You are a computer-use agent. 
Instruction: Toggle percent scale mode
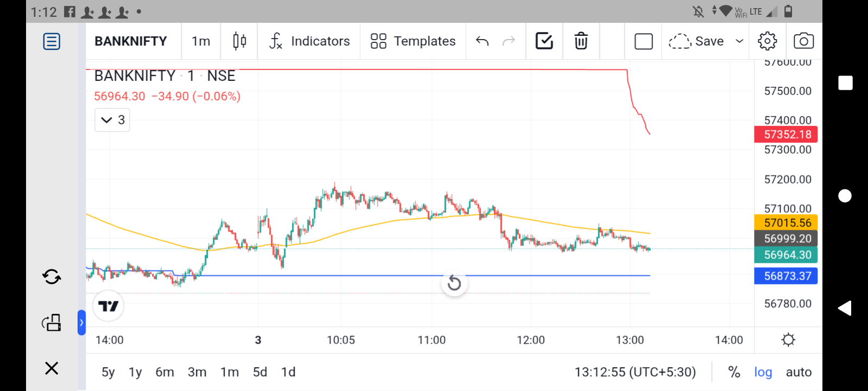734,372
